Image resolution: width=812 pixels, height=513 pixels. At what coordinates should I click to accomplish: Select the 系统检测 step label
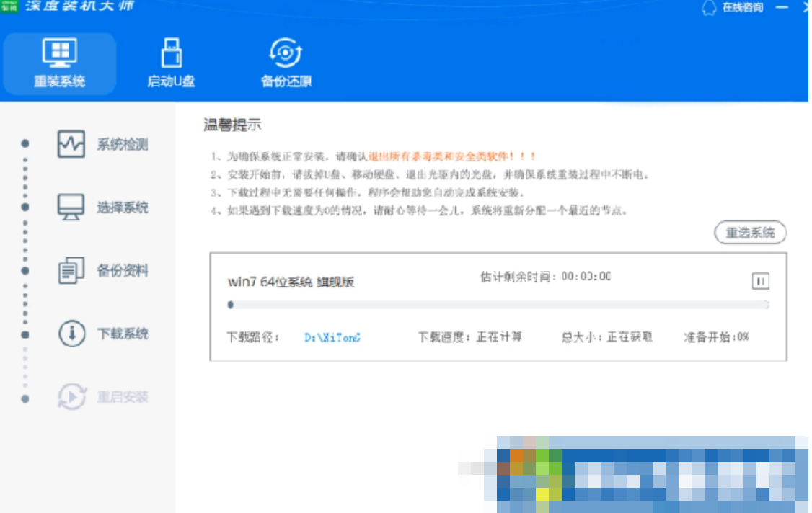coord(123,144)
